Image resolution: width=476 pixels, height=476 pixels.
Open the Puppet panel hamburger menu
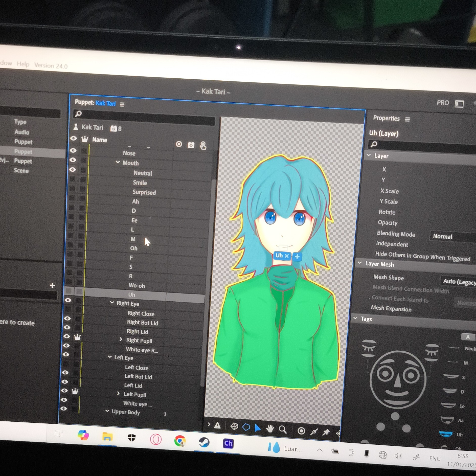click(x=122, y=104)
